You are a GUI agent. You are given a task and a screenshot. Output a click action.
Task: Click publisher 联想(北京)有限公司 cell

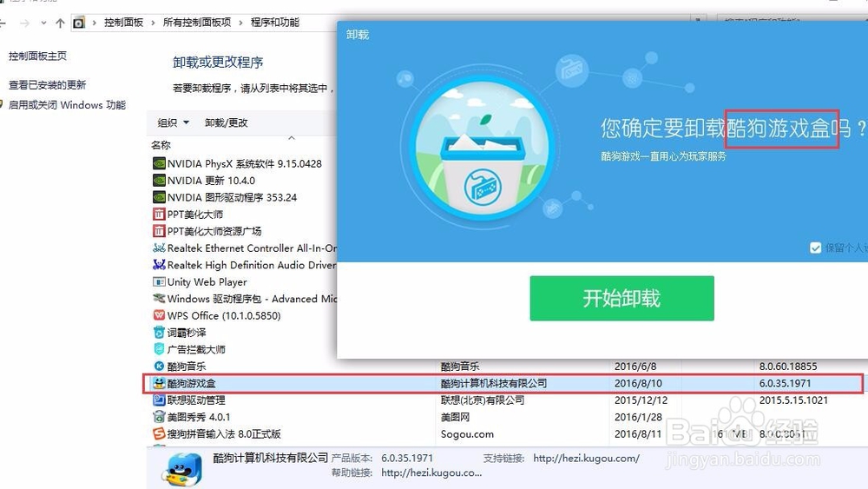coord(482,400)
